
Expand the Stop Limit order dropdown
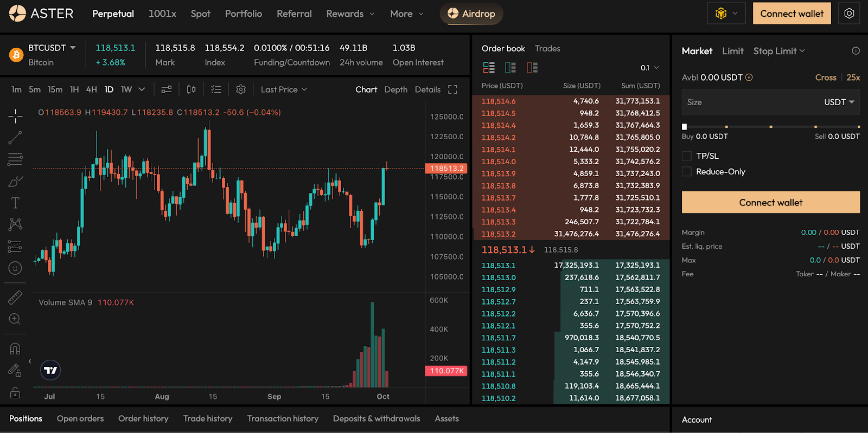779,51
